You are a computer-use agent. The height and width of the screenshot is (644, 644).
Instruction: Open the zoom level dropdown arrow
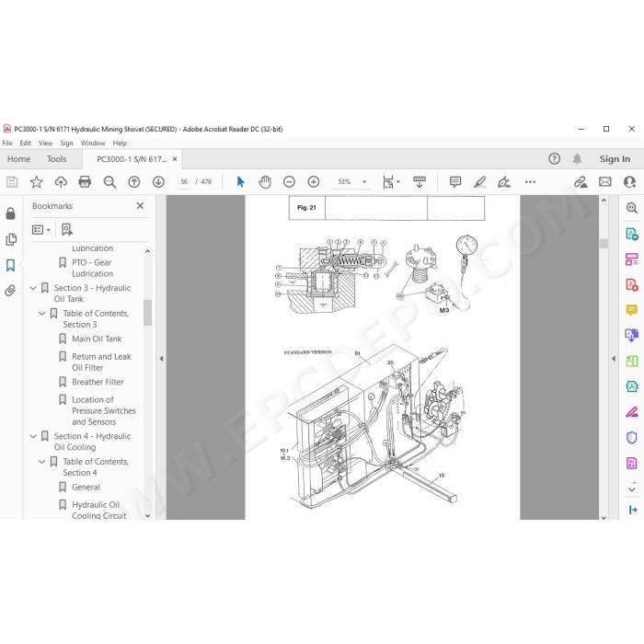click(364, 181)
